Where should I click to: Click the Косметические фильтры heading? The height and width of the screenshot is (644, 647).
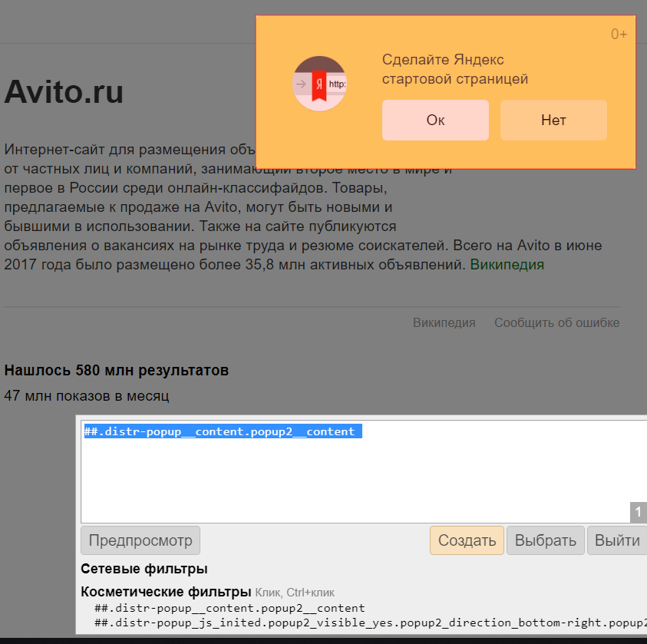[166, 592]
